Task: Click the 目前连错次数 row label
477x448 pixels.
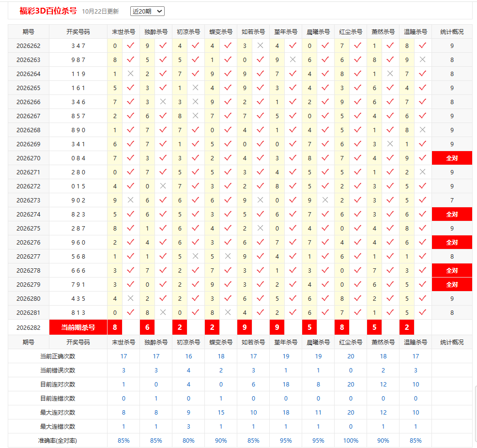Action: (x=58, y=398)
